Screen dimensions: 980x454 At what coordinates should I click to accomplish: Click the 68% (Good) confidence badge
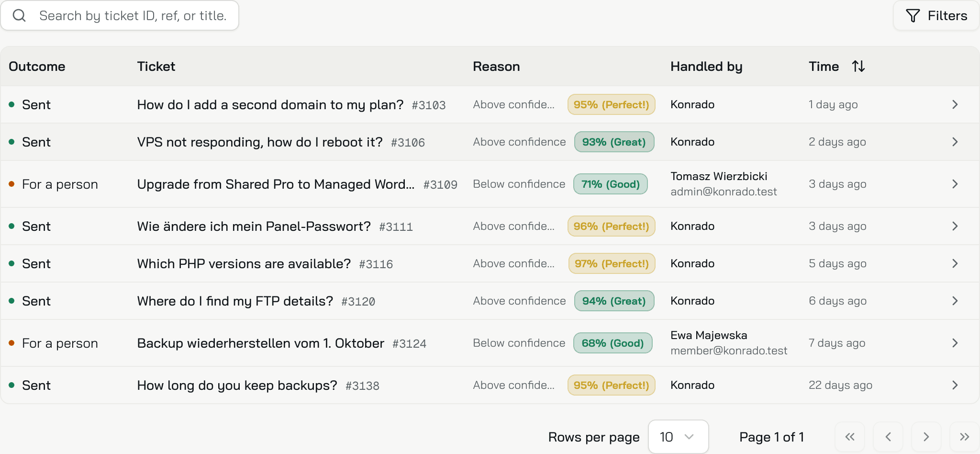coord(612,343)
